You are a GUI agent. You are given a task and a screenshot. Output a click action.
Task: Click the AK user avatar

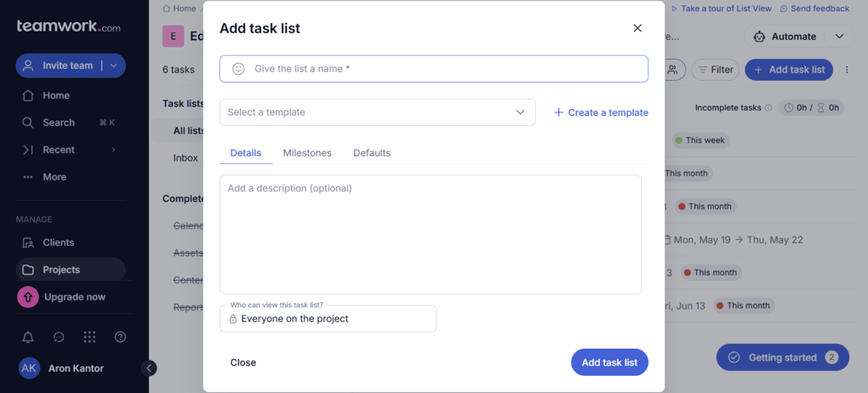coord(29,368)
